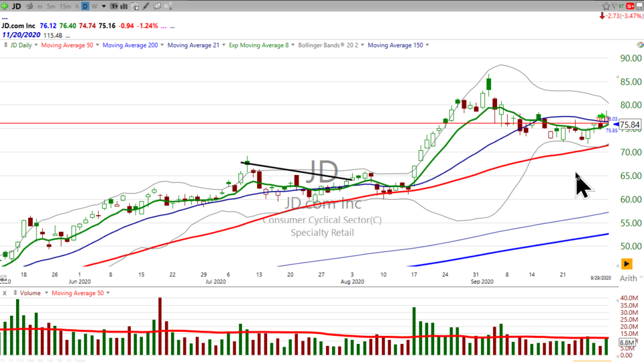Click the JD.com Inc company name
The height and width of the screenshot is (362, 644).
coord(18,26)
